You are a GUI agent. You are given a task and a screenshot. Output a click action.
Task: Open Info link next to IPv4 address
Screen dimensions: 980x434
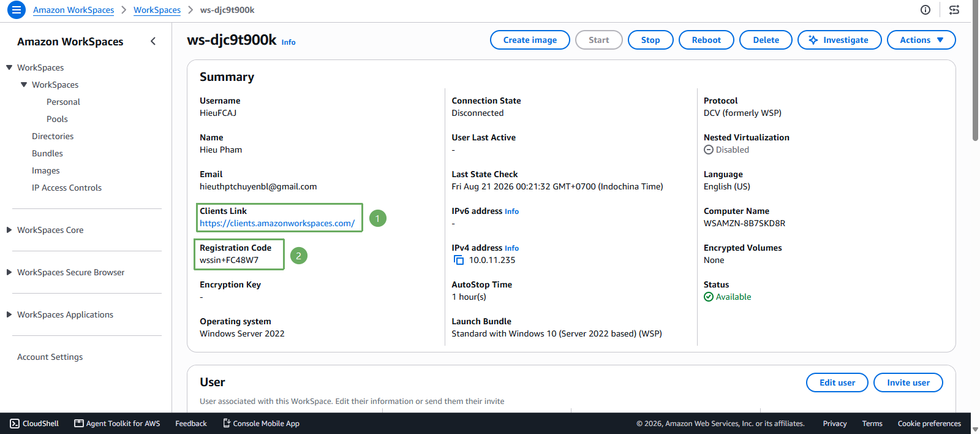tap(511, 248)
